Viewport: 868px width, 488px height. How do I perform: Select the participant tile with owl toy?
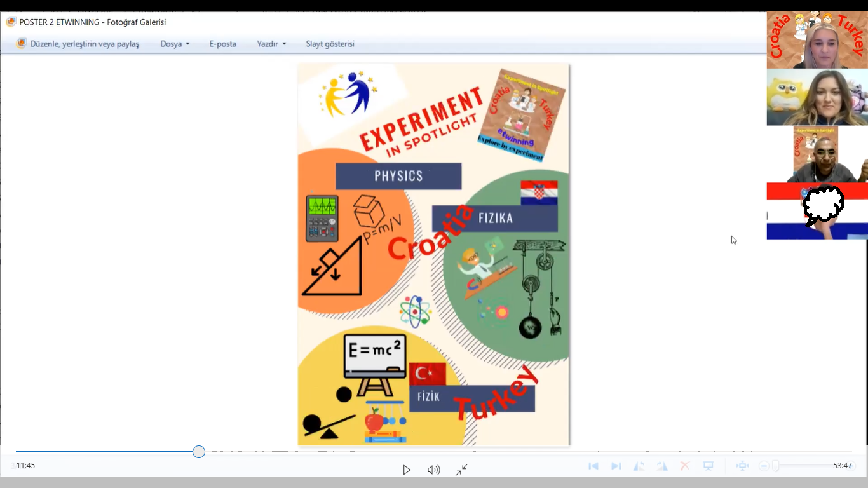817,97
